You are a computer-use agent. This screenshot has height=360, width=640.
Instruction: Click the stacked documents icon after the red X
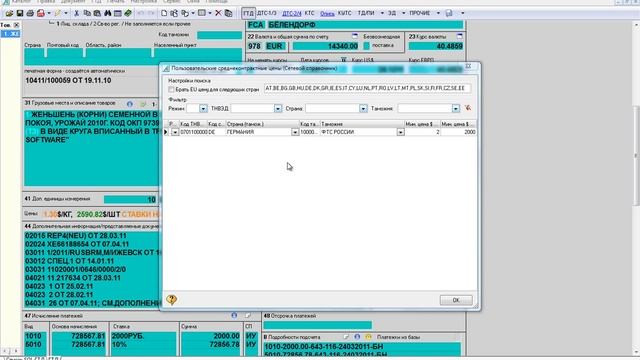[x=229, y=13]
